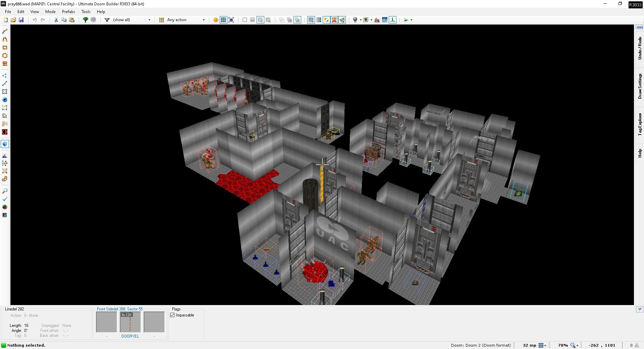Paste from the clipboard
644x349 pixels.
72,20
